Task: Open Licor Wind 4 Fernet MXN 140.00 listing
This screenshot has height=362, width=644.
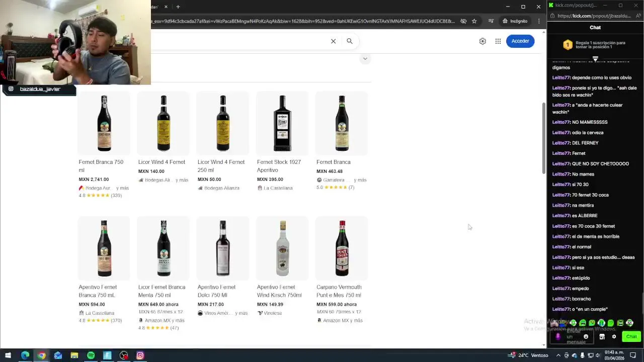Action: pyautogui.click(x=163, y=137)
